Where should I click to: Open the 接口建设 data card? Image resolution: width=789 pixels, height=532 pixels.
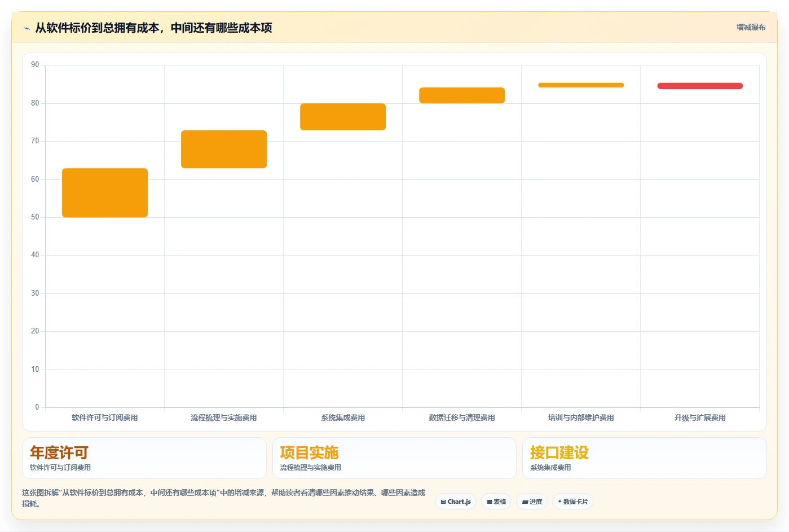pyautogui.click(x=645, y=458)
